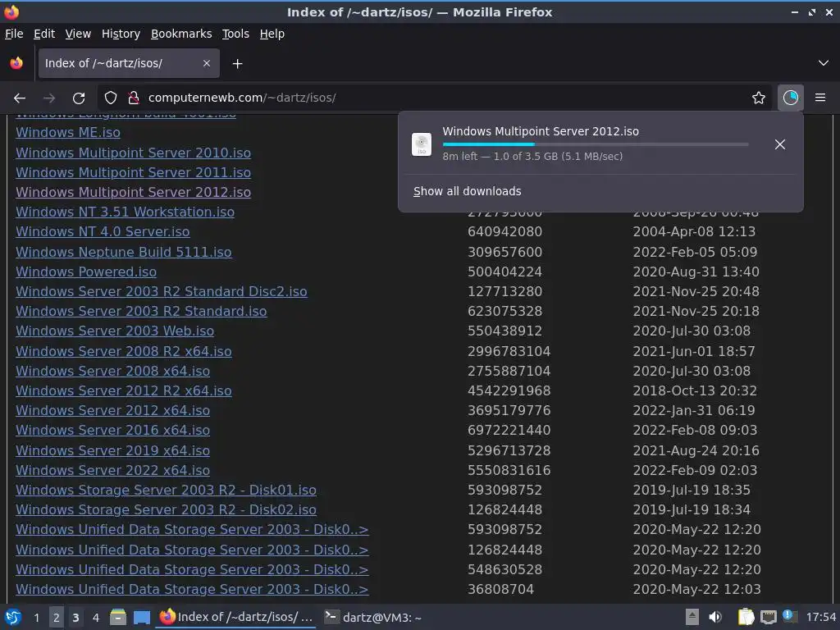The image size is (840, 630).
Task: Click the show desktop taskbar icon
Action: [x=141, y=617]
